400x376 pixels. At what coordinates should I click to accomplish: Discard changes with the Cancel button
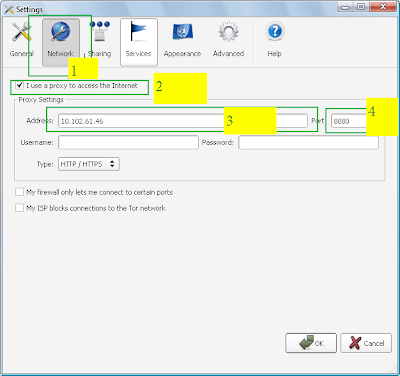(x=366, y=343)
